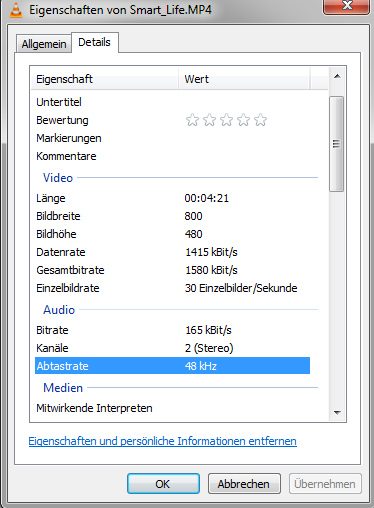Click the Wert column header
Viewport: 374px width, 508px height.
click(x=244, y=79)
